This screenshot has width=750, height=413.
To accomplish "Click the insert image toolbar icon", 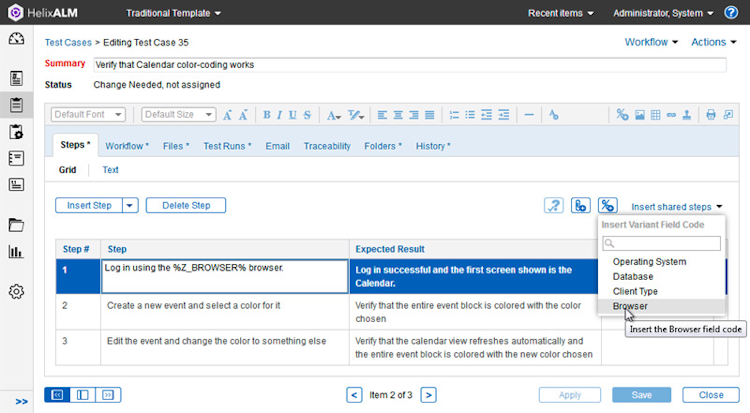I will tap(640, 115).
